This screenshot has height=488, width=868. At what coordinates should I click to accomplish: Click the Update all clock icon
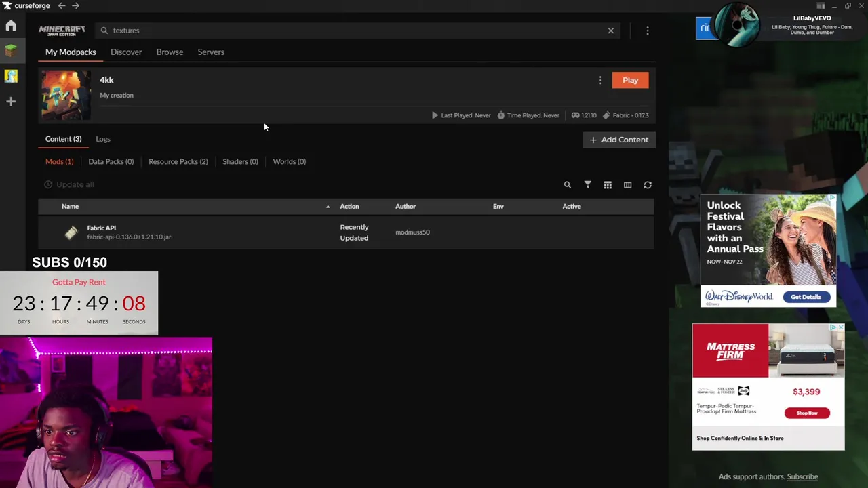tap(48, 184)
